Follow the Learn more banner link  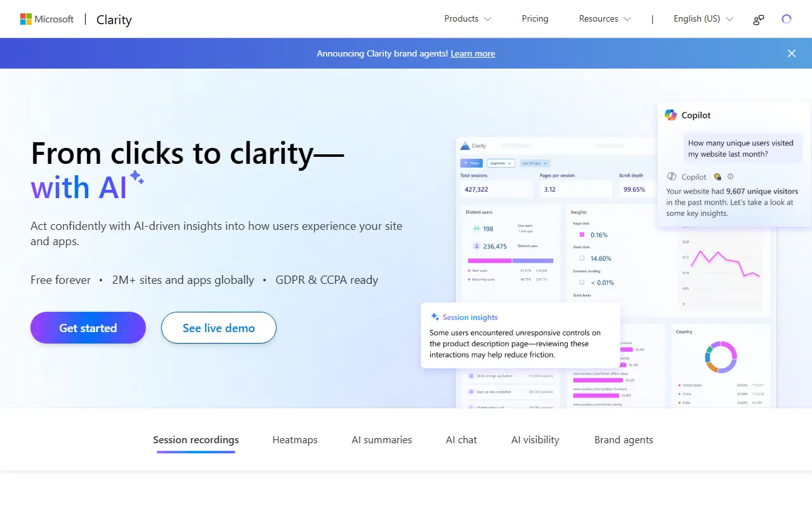(x=473, y=53)
